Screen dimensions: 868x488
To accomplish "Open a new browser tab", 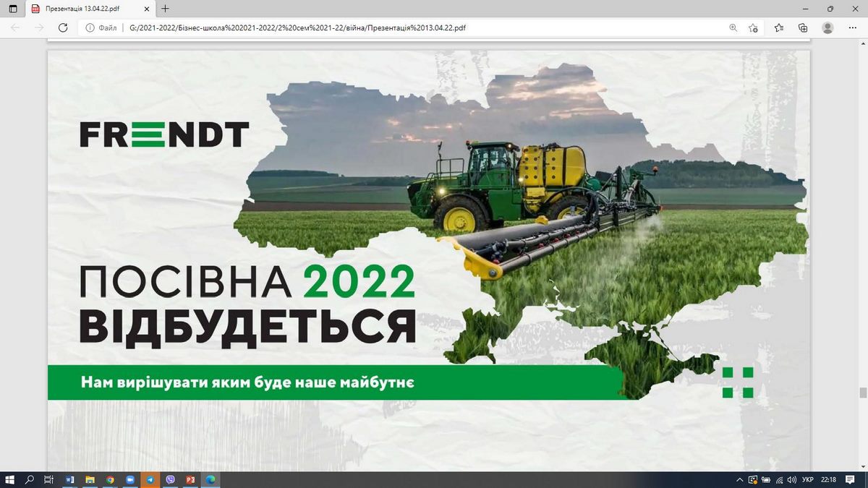I will click(x=166, y=9).
